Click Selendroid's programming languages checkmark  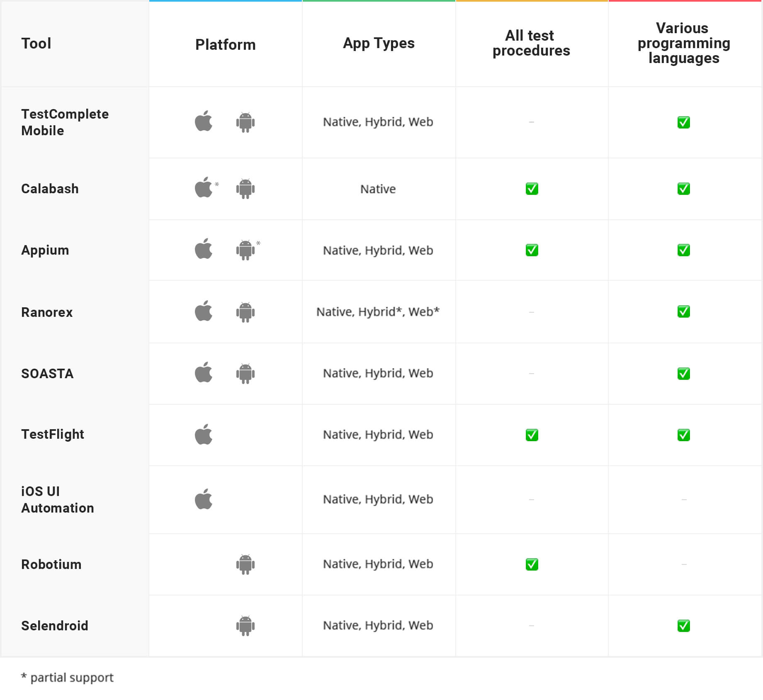(x=683, y=625)
